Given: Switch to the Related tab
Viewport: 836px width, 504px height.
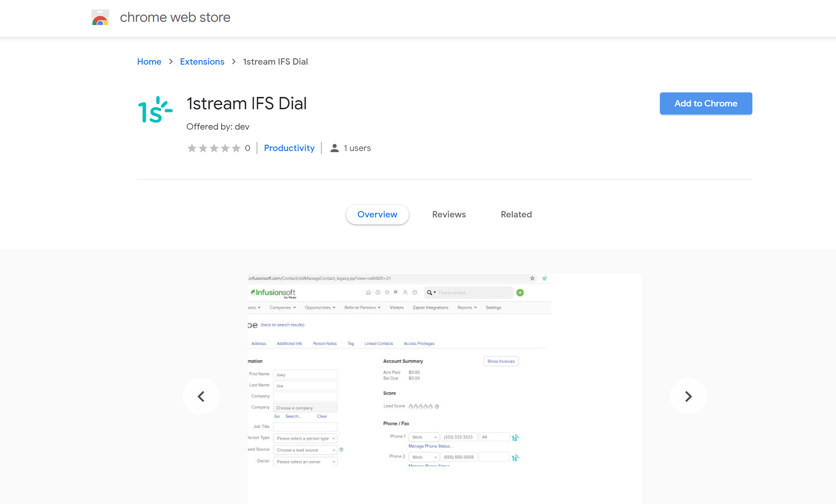Looking at the screenshot, I should [516, 214].
